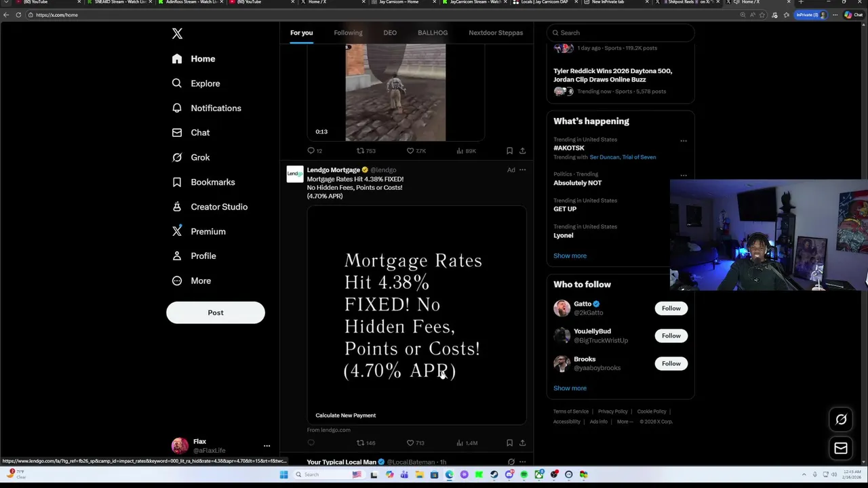The height and width of the screenshot is (488, 868).
Task: Open Bookmarks in the sidebar
Action: coord(203,182)
